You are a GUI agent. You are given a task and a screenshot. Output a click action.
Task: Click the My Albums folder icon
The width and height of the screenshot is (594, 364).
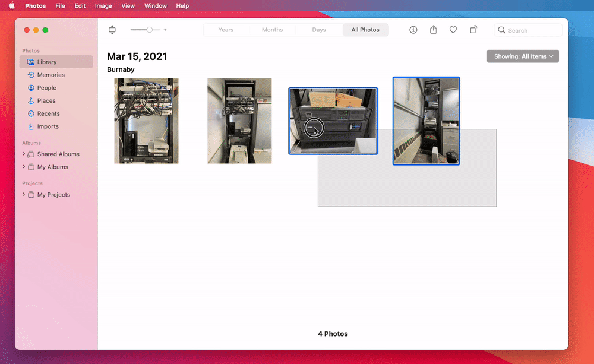point(31,167)
